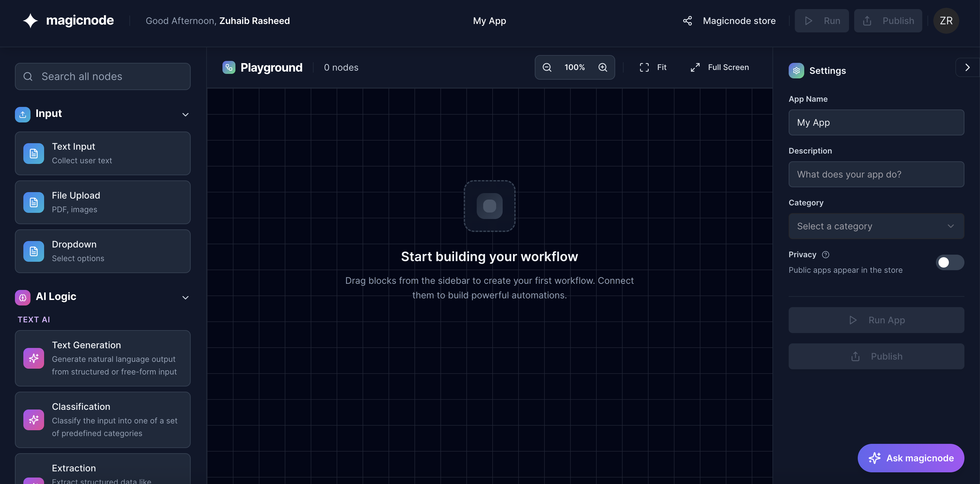Image resolution: width=980 pixels, height=484 pixels.
Task: Click the Fit button
Action: click(x=653, y=67)
